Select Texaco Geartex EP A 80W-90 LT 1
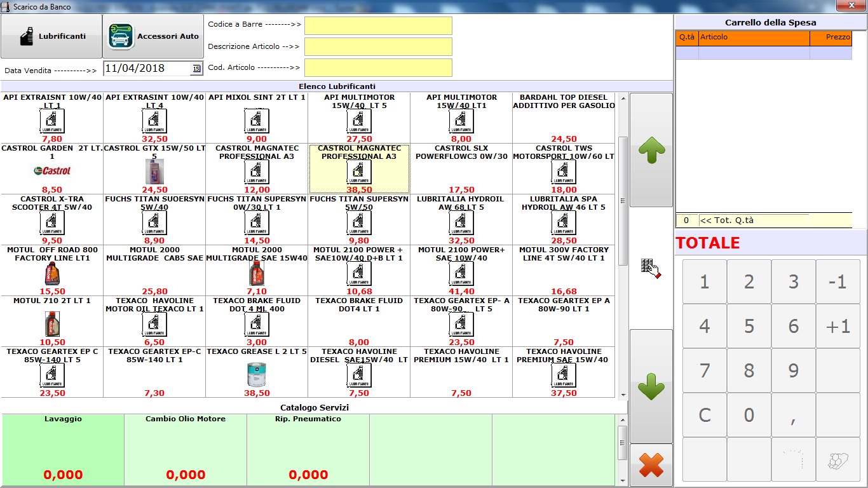This screenshot has width=868, height=488. point(564,322)
